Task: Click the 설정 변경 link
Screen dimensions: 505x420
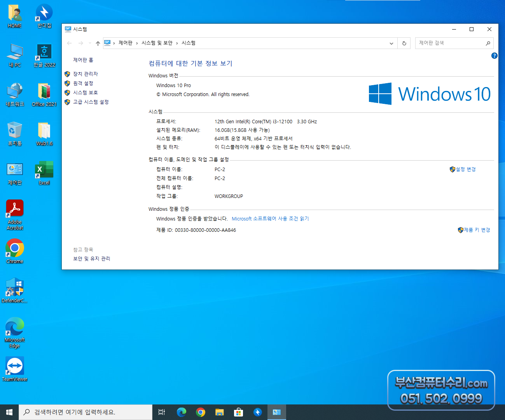Action: (x=466, y=170)
